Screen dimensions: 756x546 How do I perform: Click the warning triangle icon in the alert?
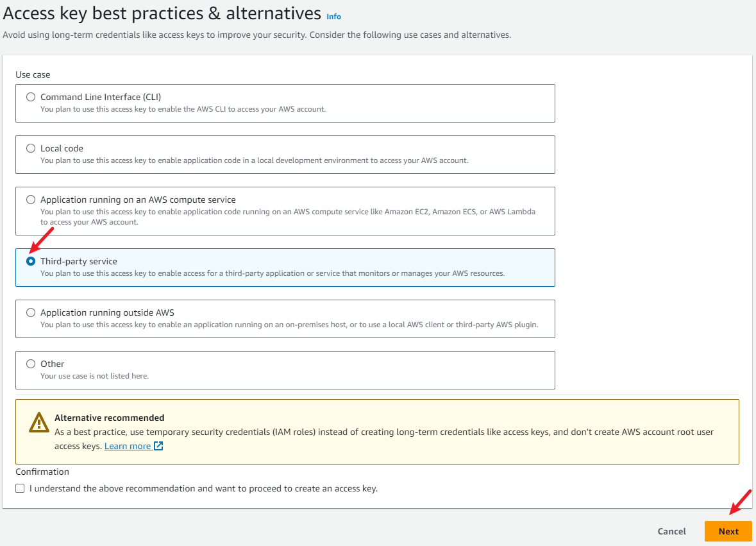[39, 423]
